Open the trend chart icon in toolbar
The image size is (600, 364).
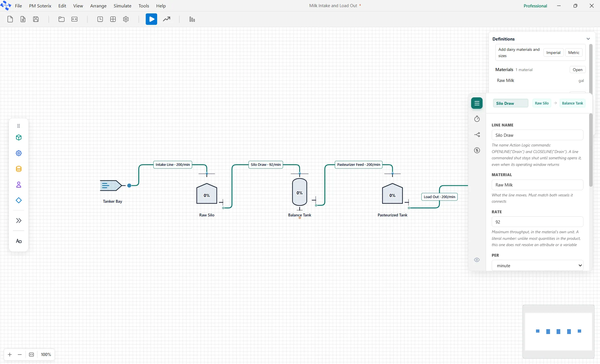(x=167, y=19)
